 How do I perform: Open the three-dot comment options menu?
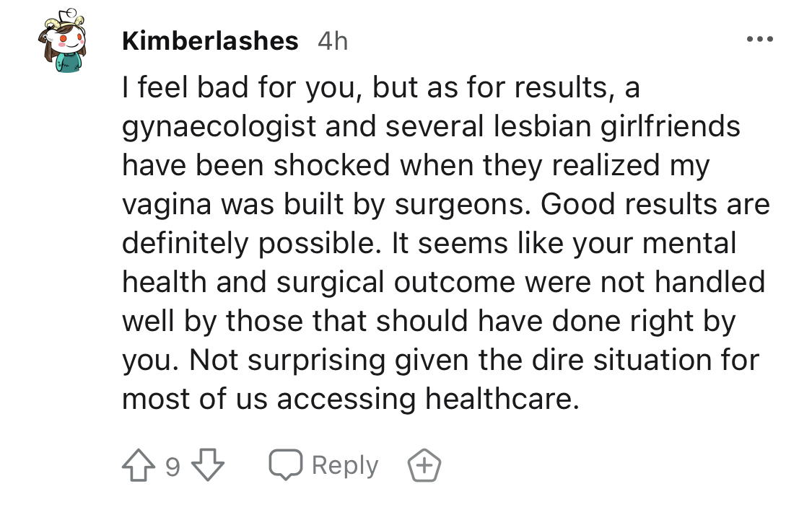(760, 39)
